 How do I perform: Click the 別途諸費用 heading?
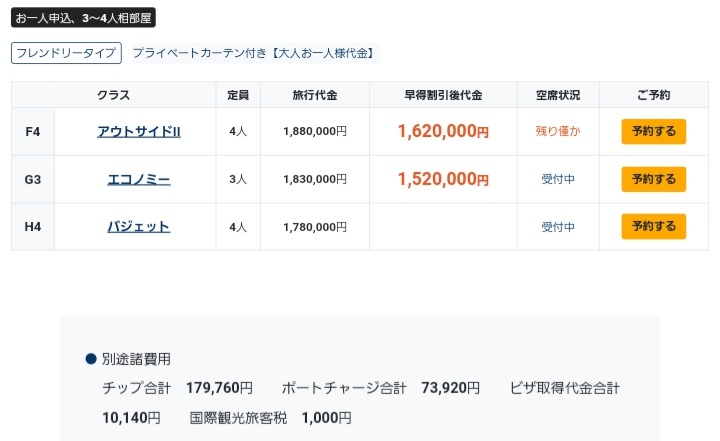click(136, 359)
